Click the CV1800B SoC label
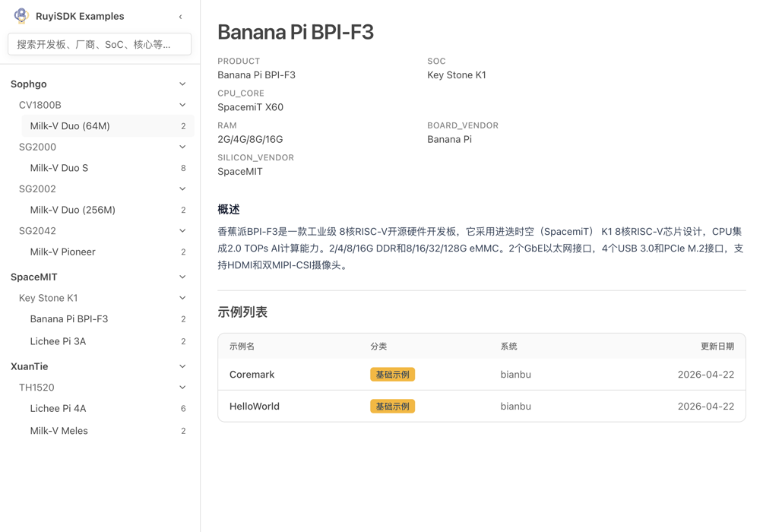Image resolution: width=763 pixels, height=532 pixels. [x=40, y=105]
